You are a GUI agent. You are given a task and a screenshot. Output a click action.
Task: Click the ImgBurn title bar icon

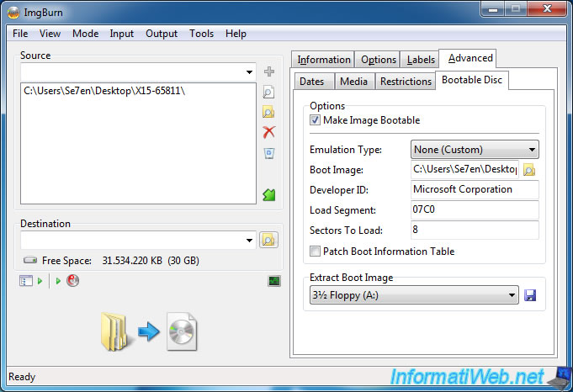(x=13, y=13)
